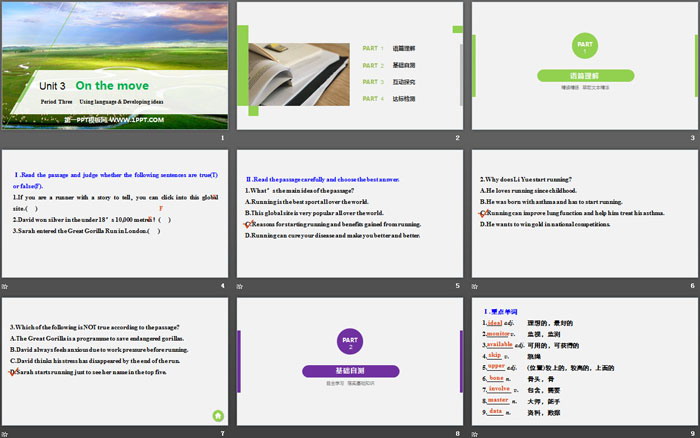This screenshot has height=438, width=700.
Task: Select slide 6 Li Yue running question thumbnail
Action: (585, 213)
